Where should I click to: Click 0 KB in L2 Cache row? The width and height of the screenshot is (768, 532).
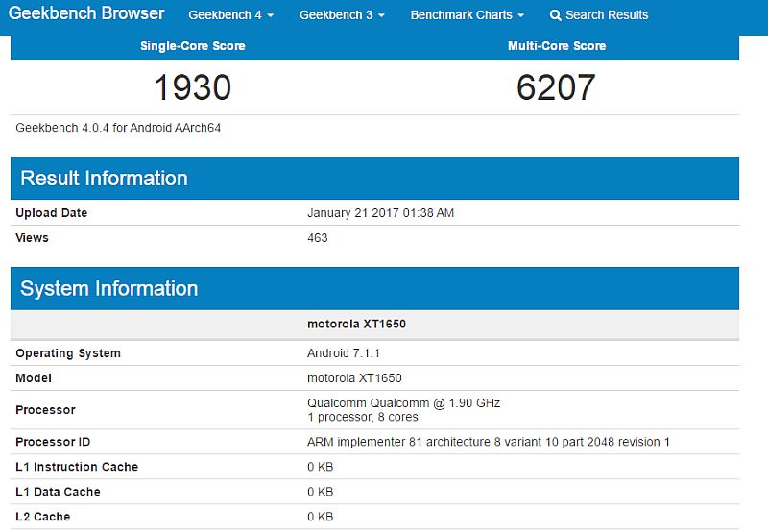(x=321, y=518)
